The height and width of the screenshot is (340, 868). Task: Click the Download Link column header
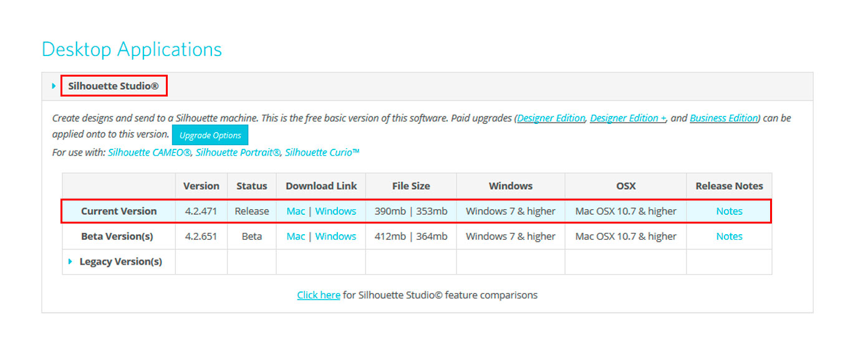[x=321, y=186]
